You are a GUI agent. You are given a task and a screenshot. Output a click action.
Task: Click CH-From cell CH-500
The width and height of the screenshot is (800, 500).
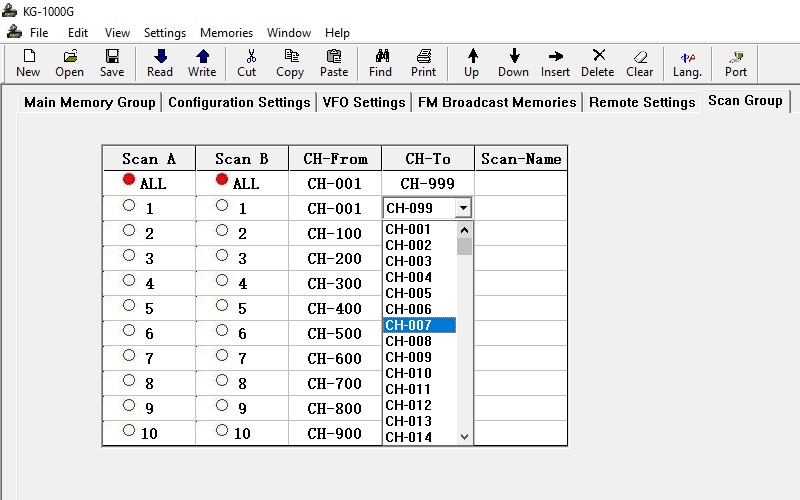click(334, 334)
